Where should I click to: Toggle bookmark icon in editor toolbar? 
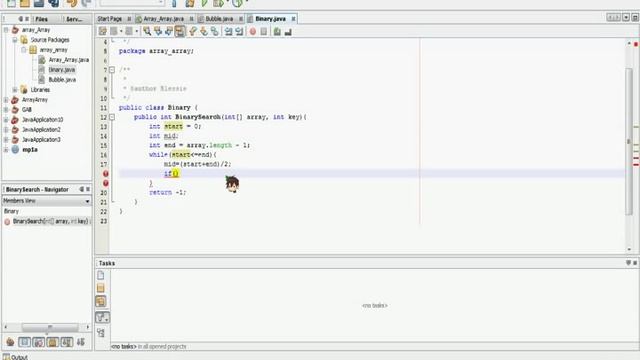coord(215,31)
